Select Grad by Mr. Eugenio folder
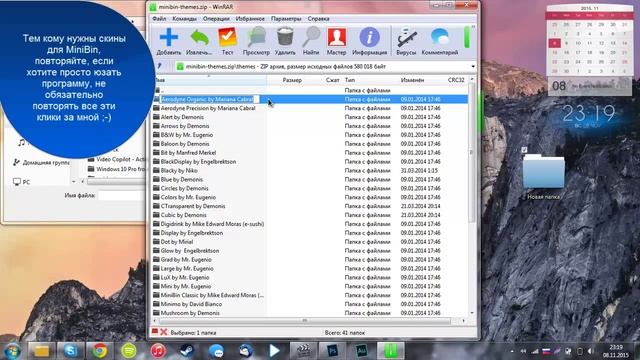The height and width of the screenshot is (360, 640). tap(310, 260)
